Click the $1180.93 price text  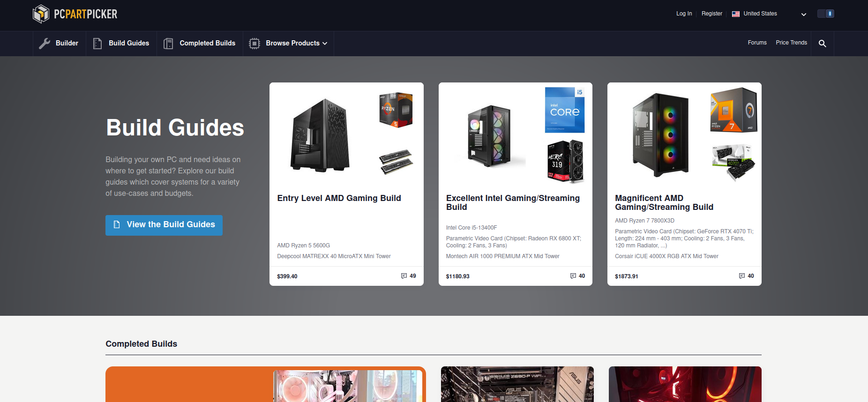tap(457, 276)
